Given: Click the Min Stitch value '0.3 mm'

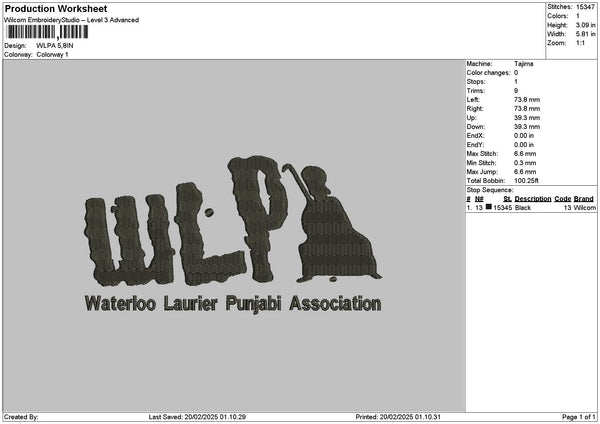Looking at the screenshot, I should (525, 163).
